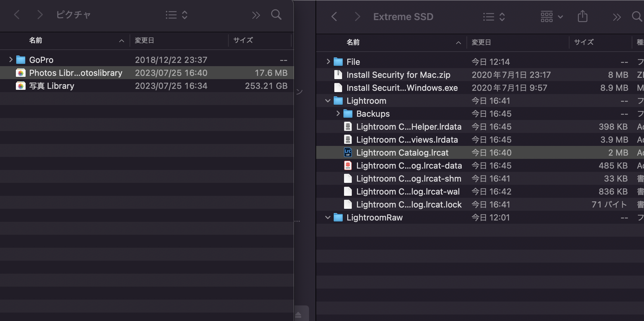Click the Extreme SSD window title
The image size is (644, 321).
[x=403, y=17]
